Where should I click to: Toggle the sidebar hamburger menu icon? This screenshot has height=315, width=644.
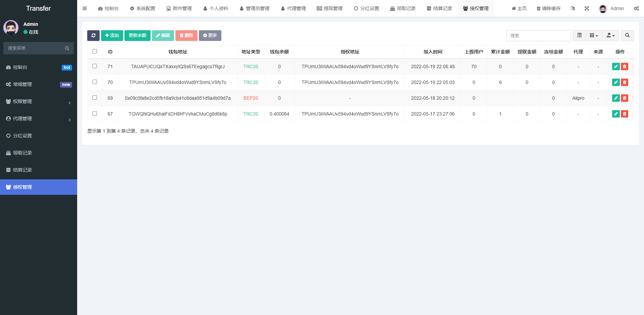tap(85, 8)
